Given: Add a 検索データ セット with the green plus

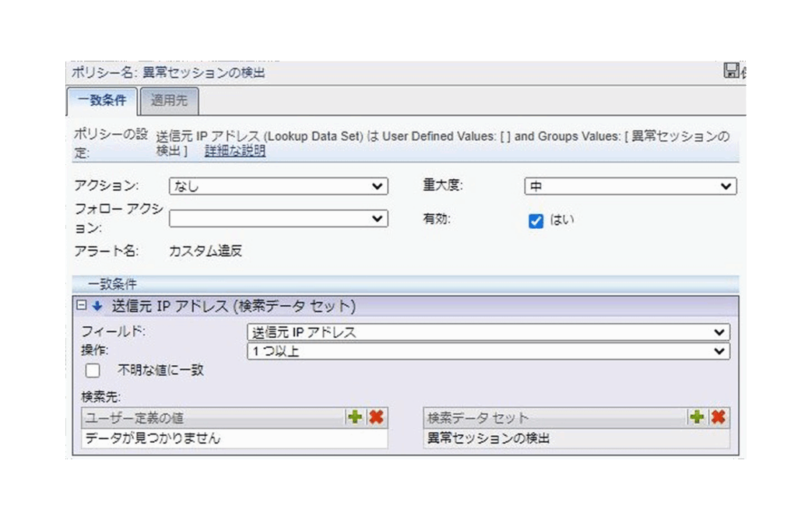Looking at the screenshot, I should pos(697,418).
